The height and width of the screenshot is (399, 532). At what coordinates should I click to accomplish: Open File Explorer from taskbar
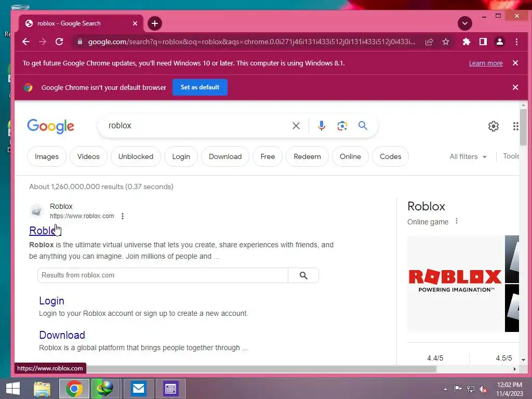42,389
